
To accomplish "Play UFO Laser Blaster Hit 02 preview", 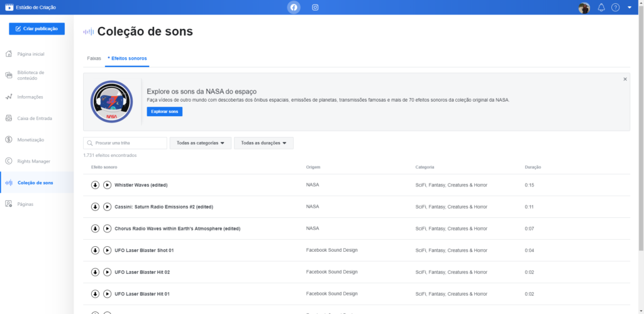I will tap(107, 272).
